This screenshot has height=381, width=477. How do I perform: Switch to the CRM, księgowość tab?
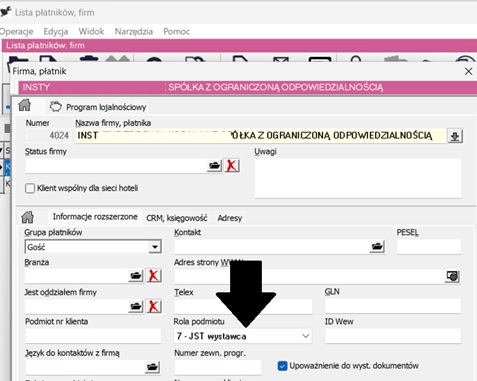point(177,218)
